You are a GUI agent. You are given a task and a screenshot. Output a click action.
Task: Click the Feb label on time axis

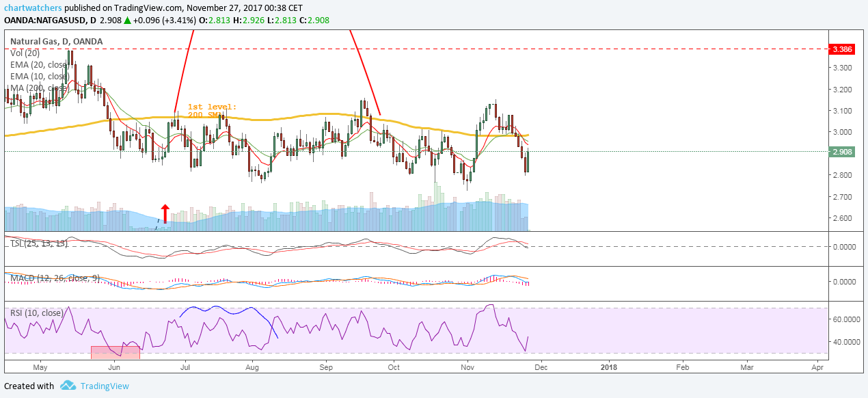click(x=682, y=367)
